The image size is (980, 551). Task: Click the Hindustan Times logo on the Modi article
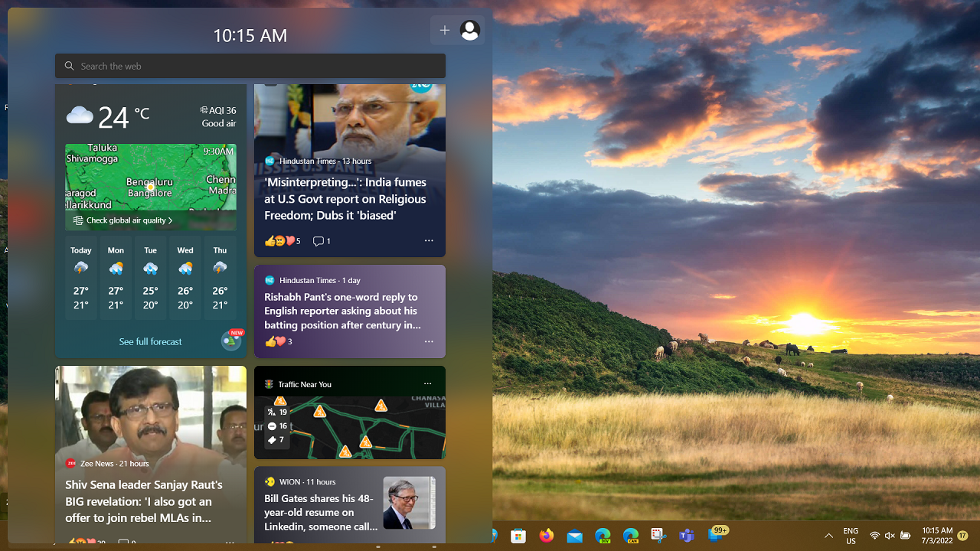tap(270, 161)
